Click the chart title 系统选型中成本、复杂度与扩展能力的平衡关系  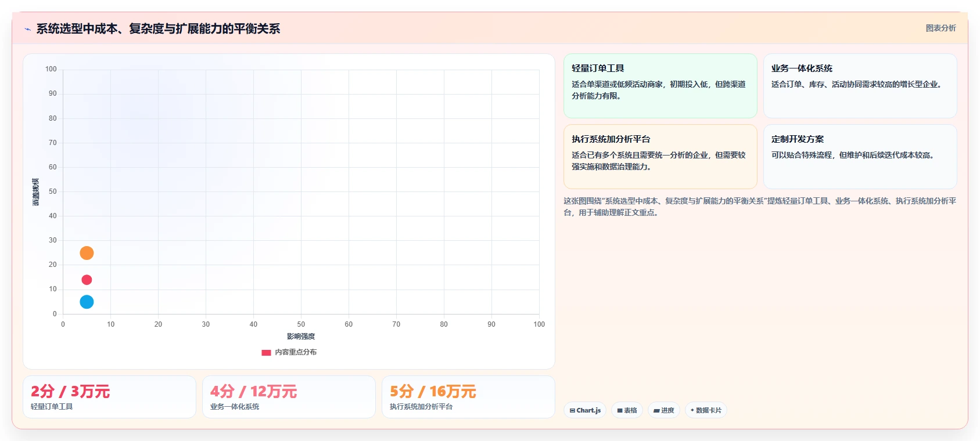158,29
